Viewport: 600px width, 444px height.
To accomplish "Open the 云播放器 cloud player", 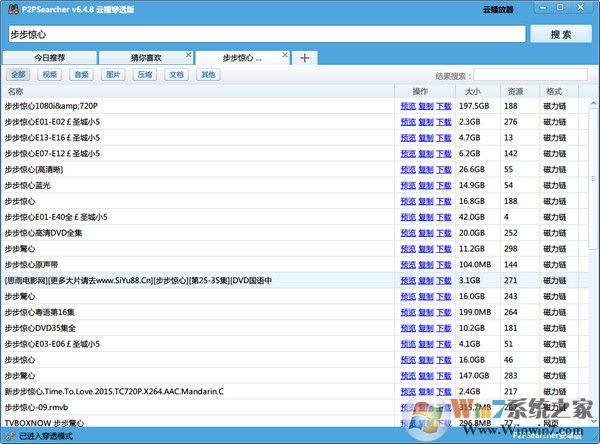I will 497,9.
